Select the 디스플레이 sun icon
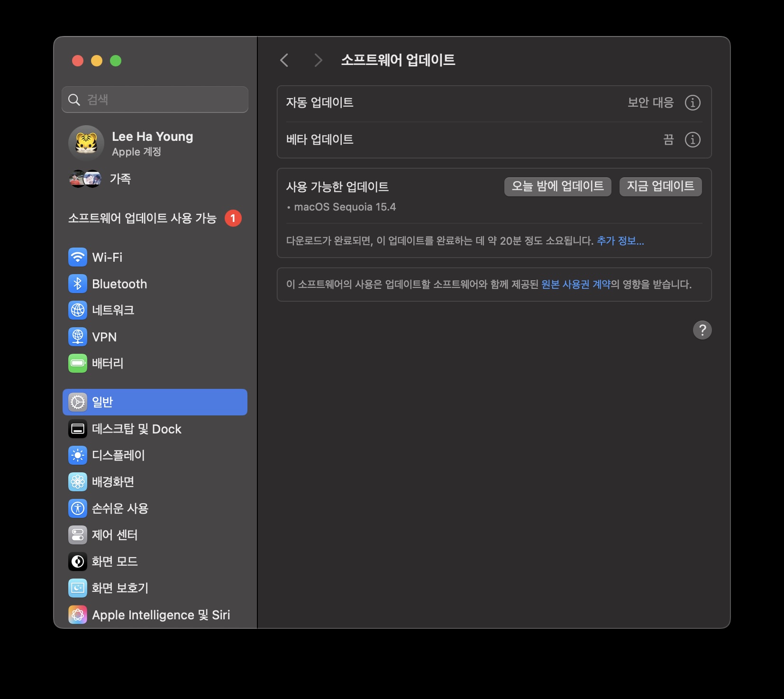Image resolution: width=784 pixels, height=699 pixels. (x=78, y=455)
